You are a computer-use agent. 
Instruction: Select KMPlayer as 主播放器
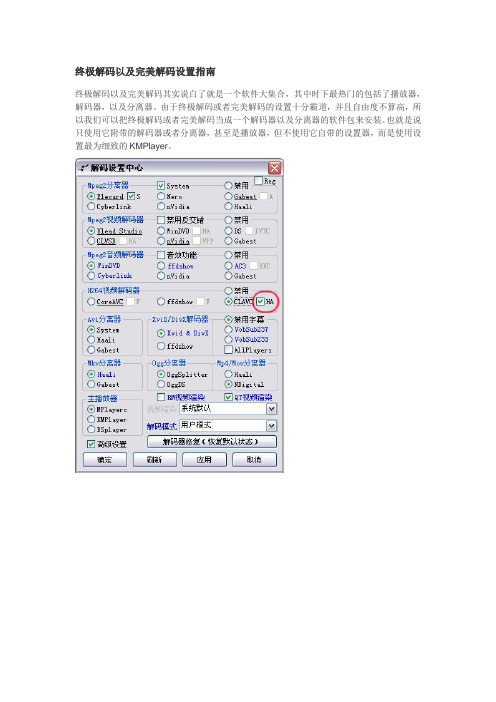(x=91, y=419)
